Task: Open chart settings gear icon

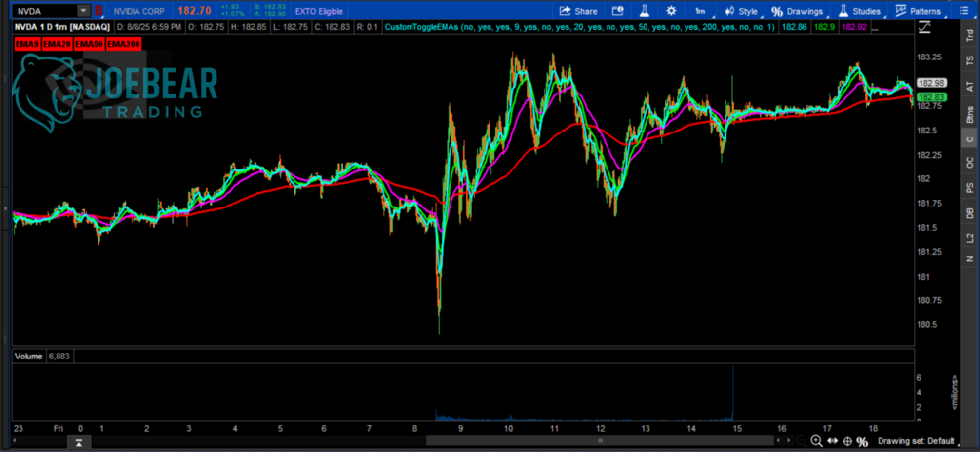Action: coord(671,11)
